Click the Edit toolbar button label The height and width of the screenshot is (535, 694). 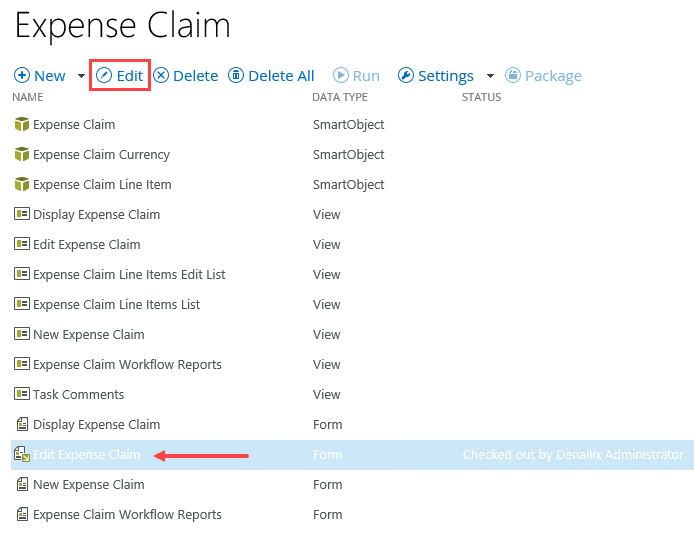point(130,76)
